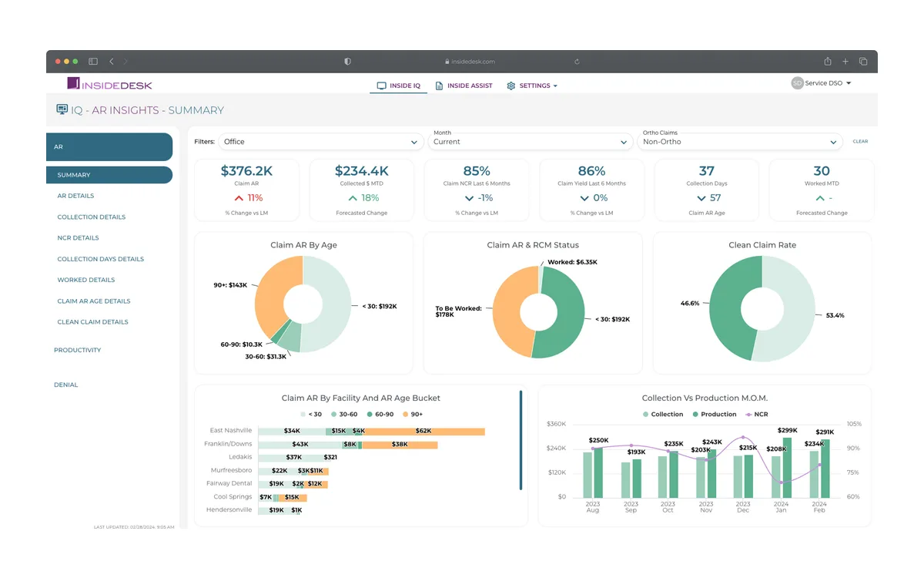The image size is (924, 578).
Task: Click the red up arrow under Claim AR
Action: coord(238,198)
